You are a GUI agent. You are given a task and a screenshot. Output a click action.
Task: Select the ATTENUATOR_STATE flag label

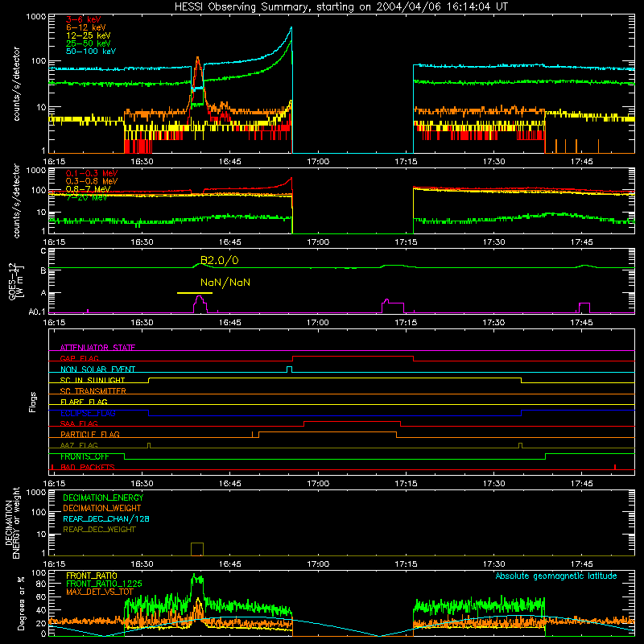97,348
